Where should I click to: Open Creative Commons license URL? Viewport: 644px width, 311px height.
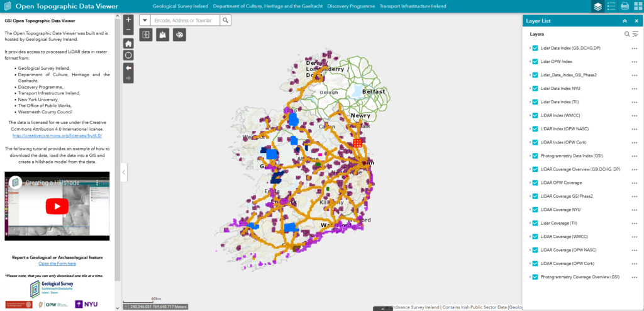click(57, 135)
